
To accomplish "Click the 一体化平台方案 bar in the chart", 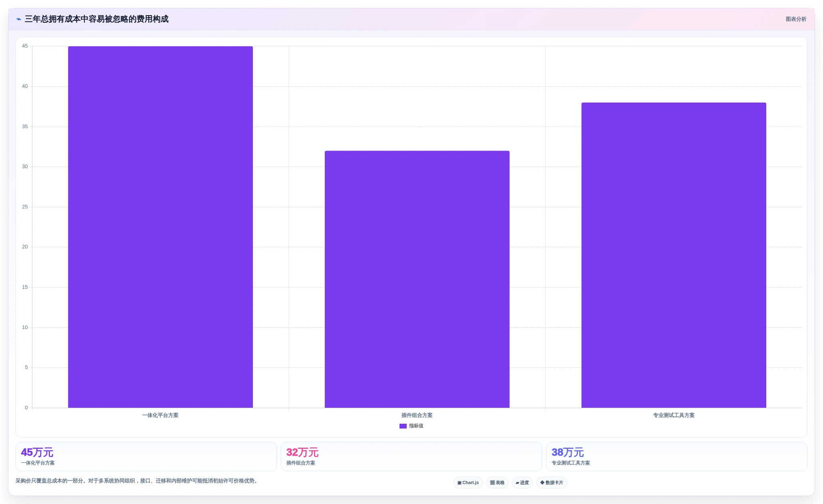I will [160, 227].
